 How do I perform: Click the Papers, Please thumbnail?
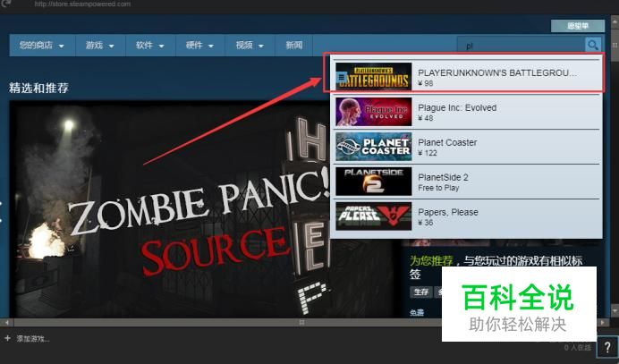[x=373, y=216]
